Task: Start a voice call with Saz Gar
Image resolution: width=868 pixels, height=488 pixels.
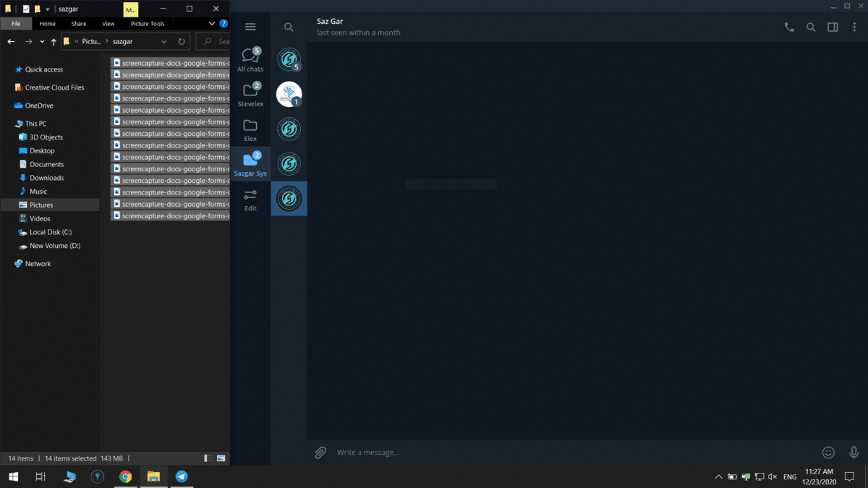Action: [x=788, y=26]
